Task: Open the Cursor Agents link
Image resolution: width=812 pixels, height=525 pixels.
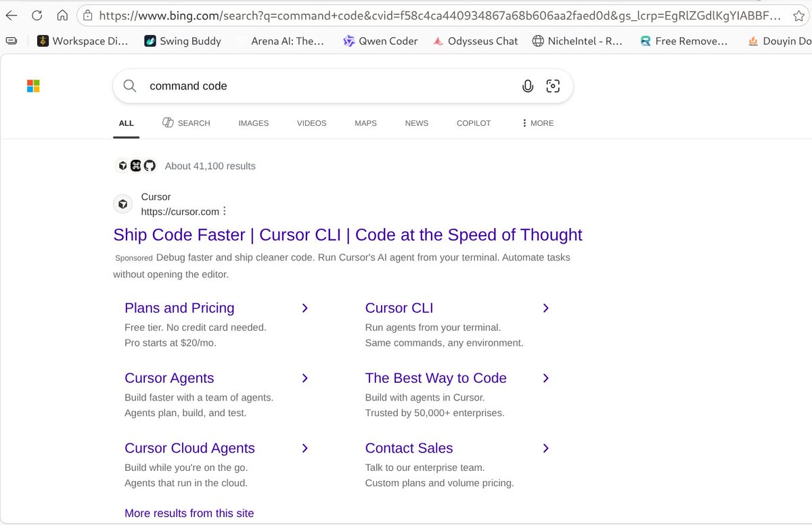Action: pyautogui.click(x=169, y=378)
